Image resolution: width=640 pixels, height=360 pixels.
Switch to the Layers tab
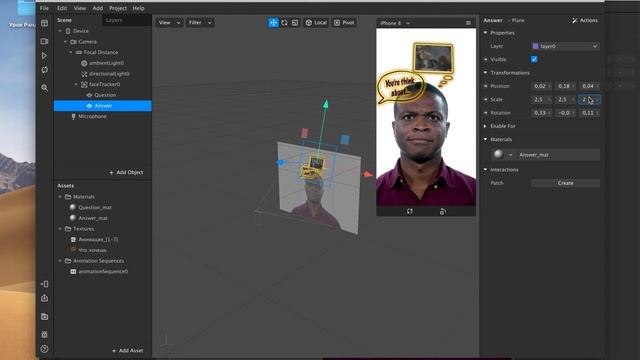point(114,20)
